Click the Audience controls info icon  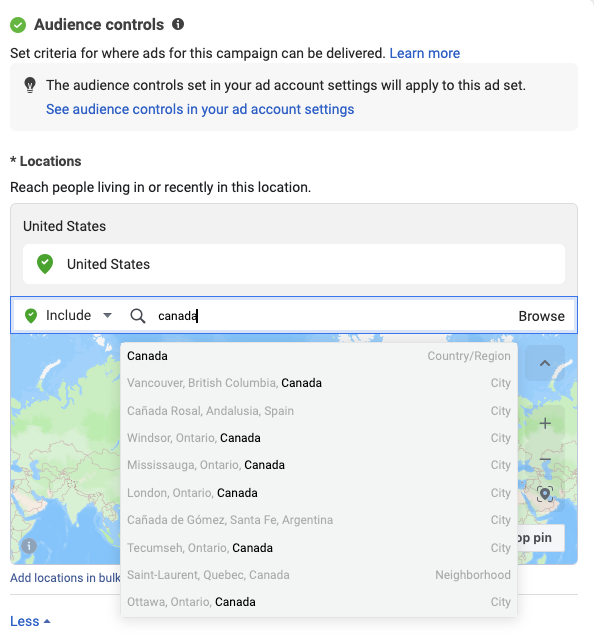click(178, 24)
